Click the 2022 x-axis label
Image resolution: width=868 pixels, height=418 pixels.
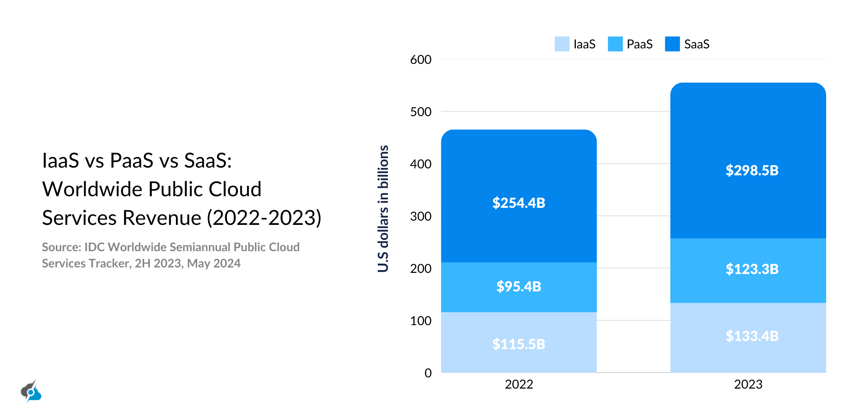coord(518,384)
